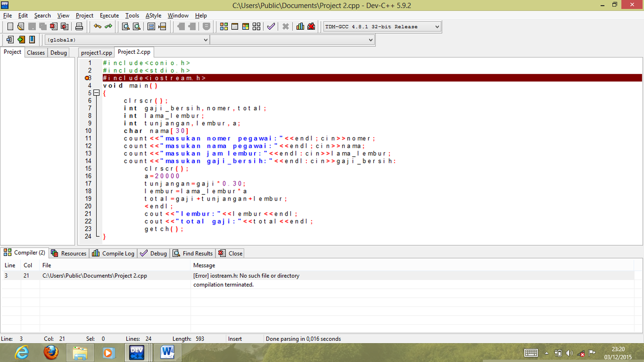This screenshot has height=362, width=644.
Task: Click the File column header
Action: tap(47, 265)
